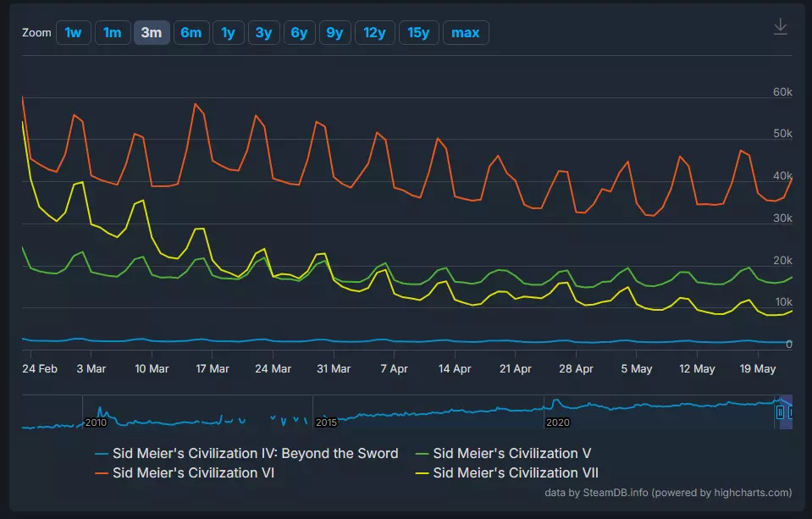Select the 3m zoom range
Image resolution: width=812 pixels, height=519 pixels.
click(x=152, y=33)
